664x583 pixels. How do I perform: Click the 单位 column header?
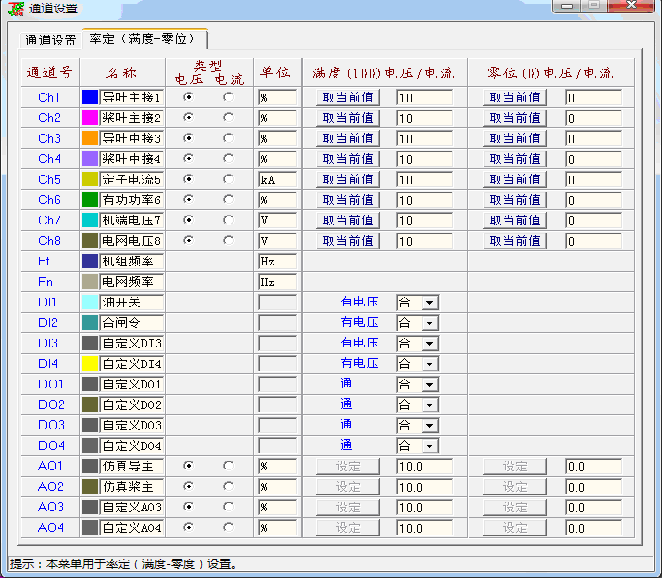[276, 72]
